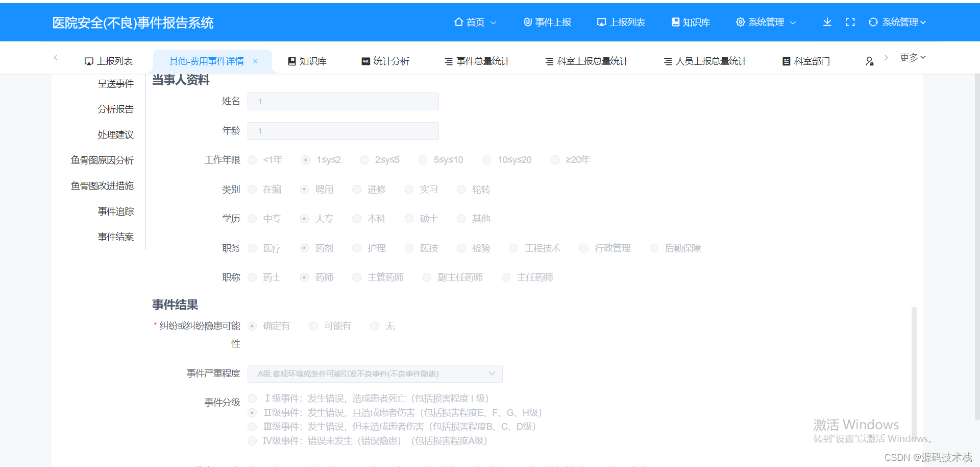The image size is (980, 467).
Task: Toggle fullscreen via the expand icon
Action: click(x=850, y=22)
